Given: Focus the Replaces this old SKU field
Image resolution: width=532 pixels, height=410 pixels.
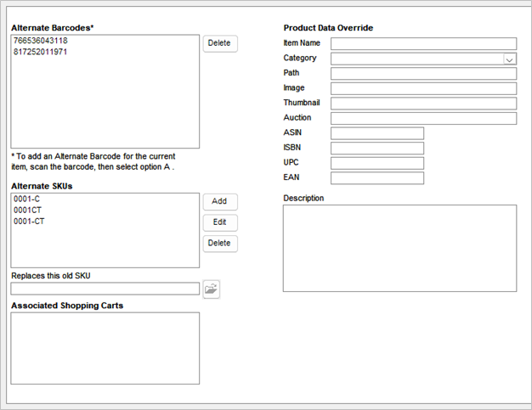Looking at the screenshot, I should [105, 289].
